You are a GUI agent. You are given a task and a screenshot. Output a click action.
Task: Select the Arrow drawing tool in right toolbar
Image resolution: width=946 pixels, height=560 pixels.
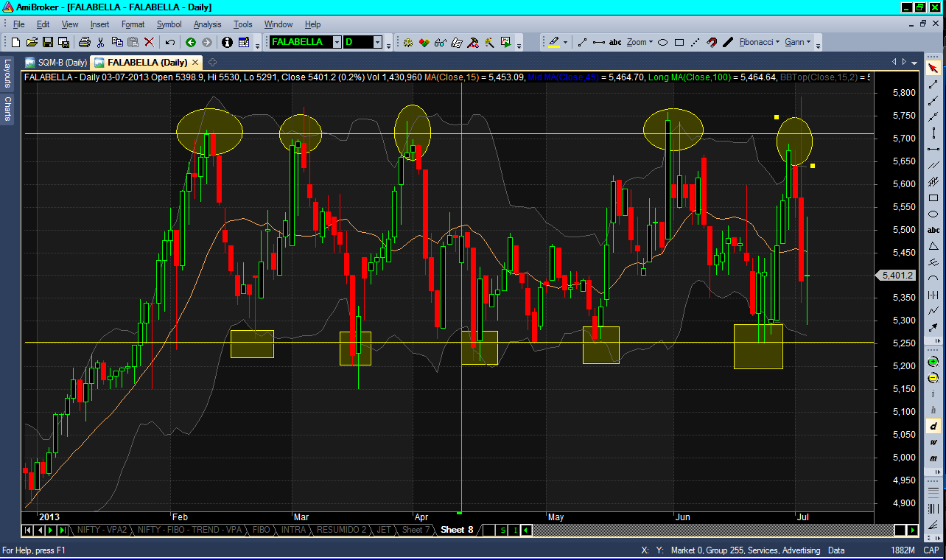point(933,327)
